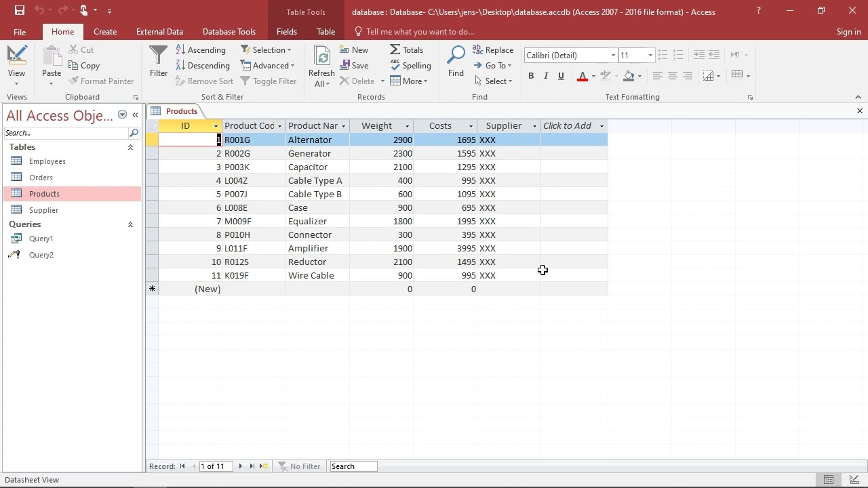
Task: Switch to Datasheet View status bar icon
Action: pyautogui.click(x=829, y=480)
